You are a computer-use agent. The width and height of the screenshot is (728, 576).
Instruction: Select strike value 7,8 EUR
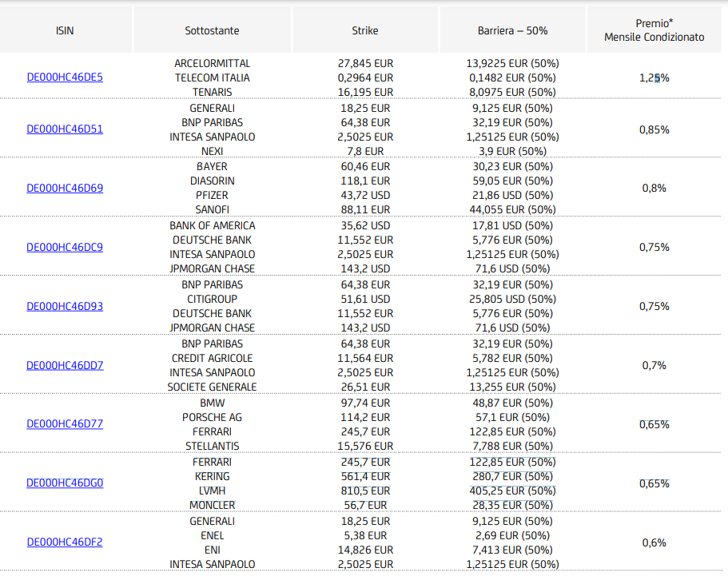[365, 151]
